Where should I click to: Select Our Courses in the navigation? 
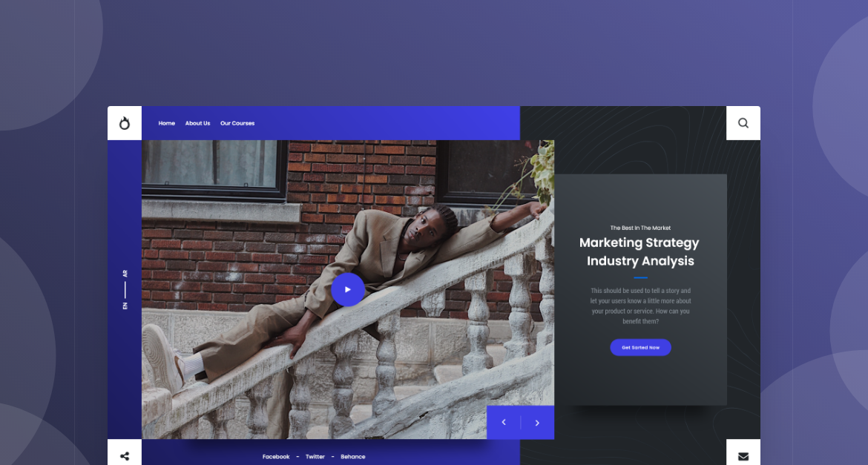click(237, 123)
